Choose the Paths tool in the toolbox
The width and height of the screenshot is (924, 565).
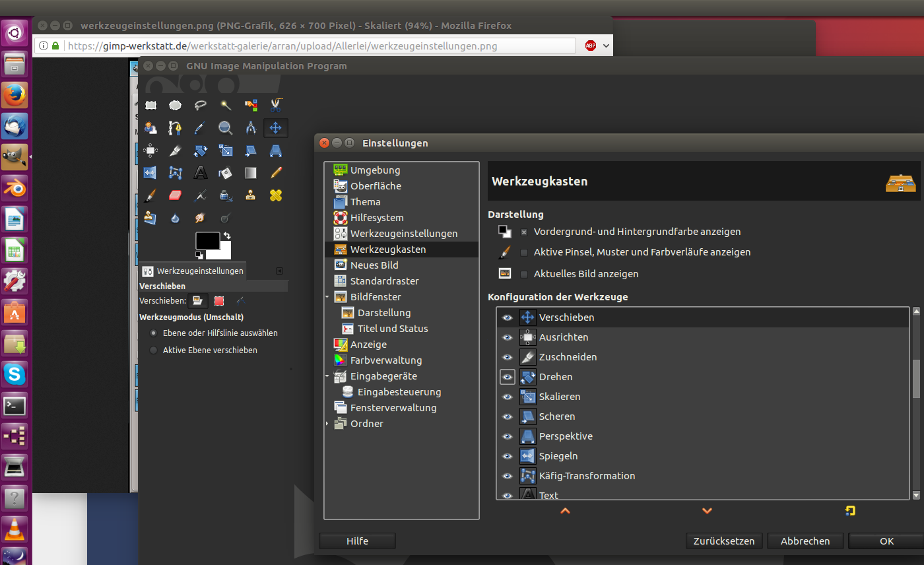pyautogui.click(x=175, y=128)
